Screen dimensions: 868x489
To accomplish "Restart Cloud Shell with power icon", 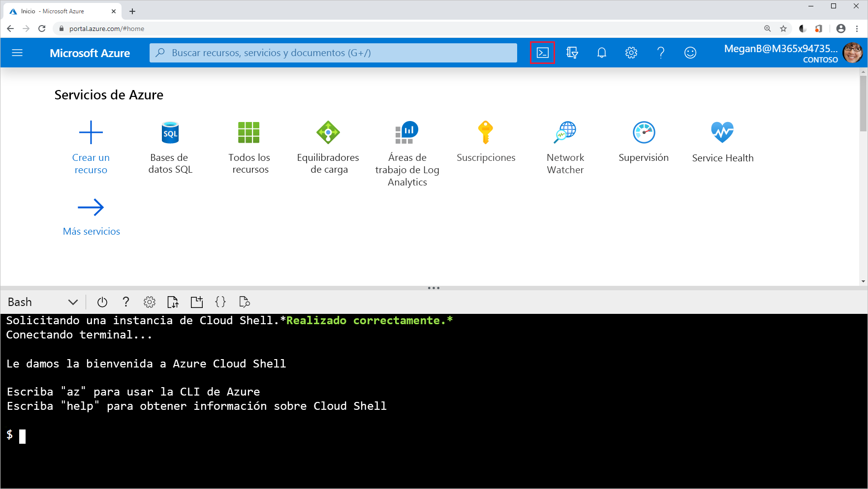I will (102, 302).
